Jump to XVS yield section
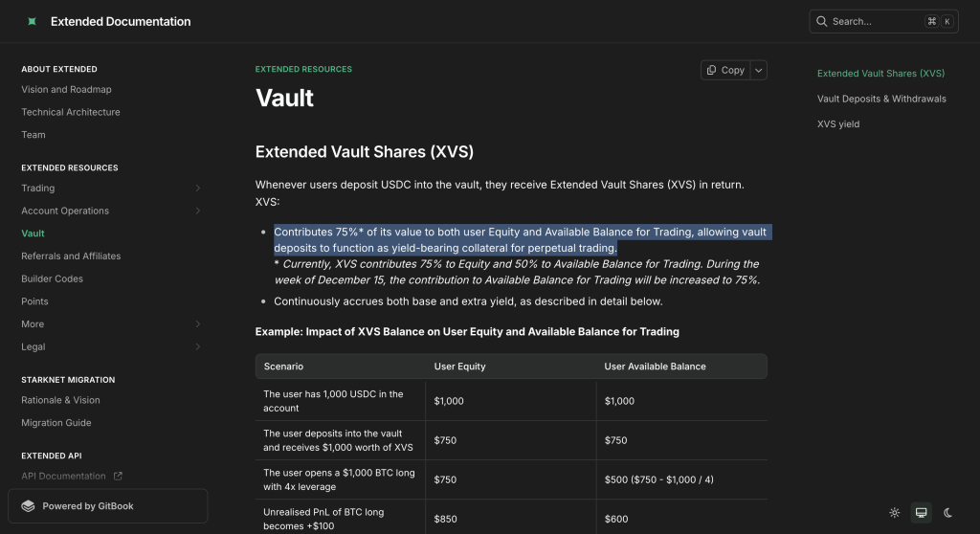 [837, 123]
